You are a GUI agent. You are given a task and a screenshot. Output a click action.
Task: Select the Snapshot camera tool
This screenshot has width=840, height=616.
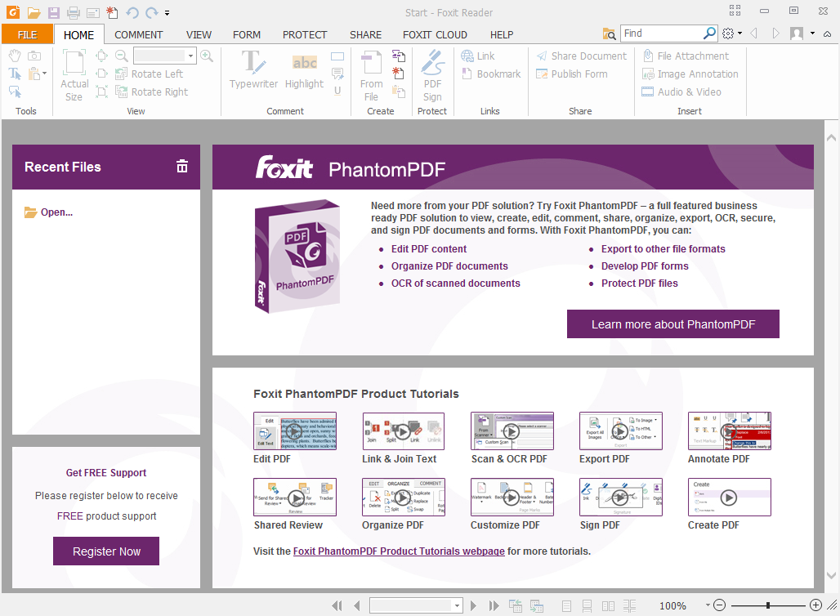pyautogui.click(x=34, y=56)
